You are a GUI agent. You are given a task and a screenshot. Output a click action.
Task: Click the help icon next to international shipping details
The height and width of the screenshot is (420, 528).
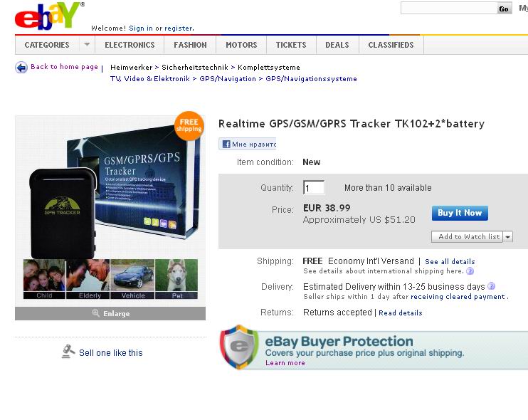(470, 271)
